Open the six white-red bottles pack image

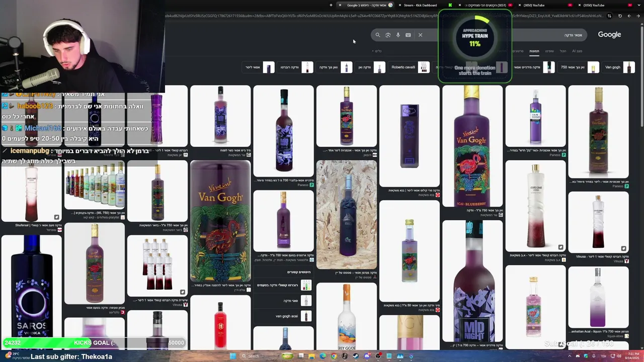pos(157,265)
